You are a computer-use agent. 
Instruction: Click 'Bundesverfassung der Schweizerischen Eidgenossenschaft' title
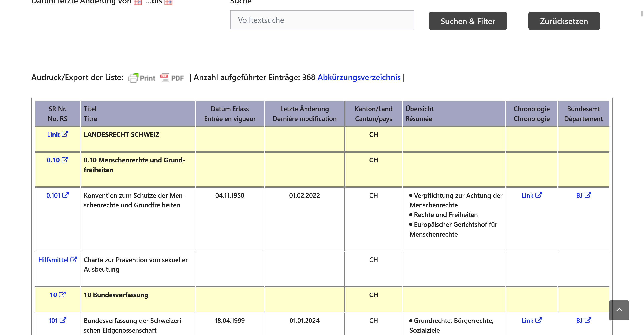pos(134,325)
